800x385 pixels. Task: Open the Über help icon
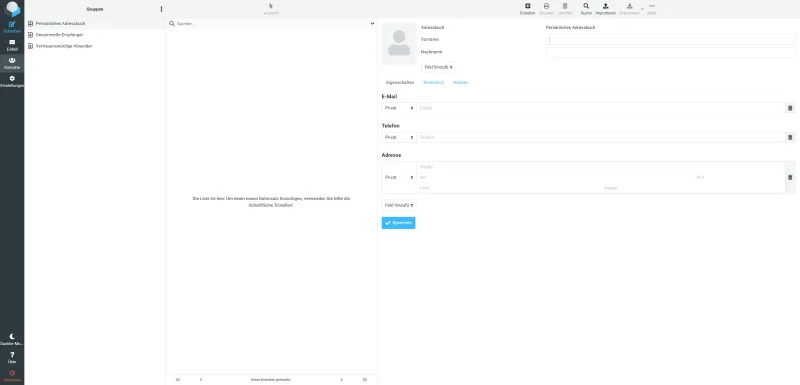[12, 357]
